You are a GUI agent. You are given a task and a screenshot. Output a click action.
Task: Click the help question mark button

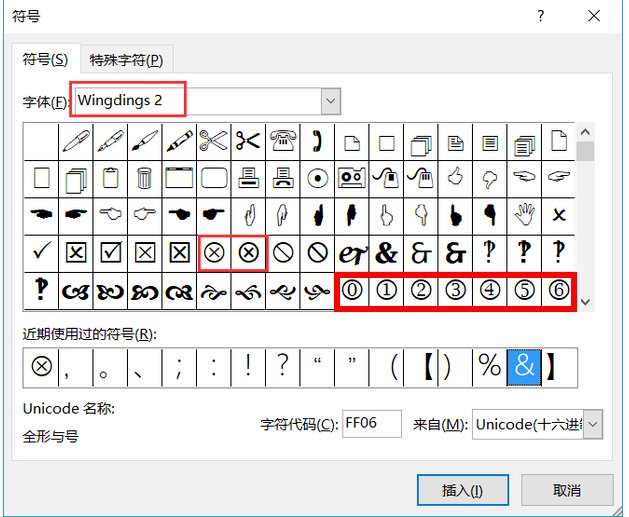point(541,16)
